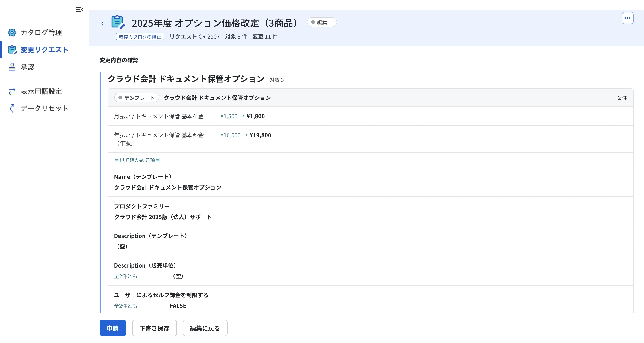The width and height of the screenshot is (644, 343).
Task: Open the three-dot more options menu
Action: 627,18
